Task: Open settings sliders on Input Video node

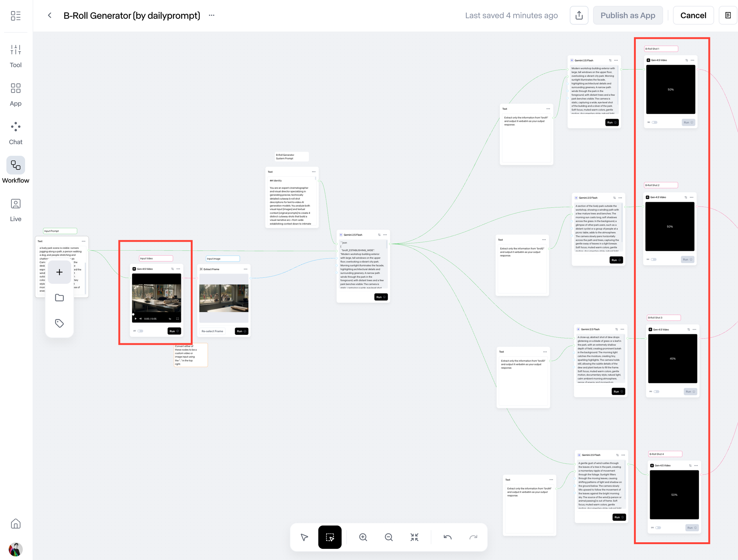Action: [172, 269]
